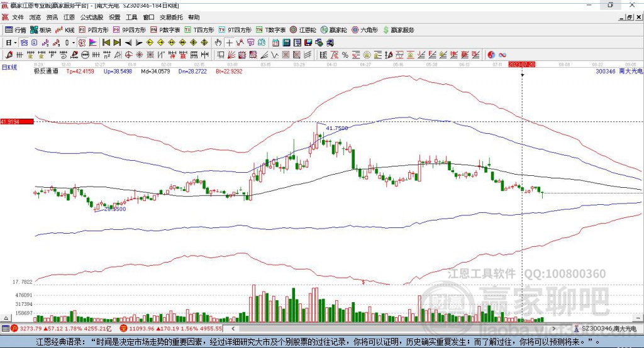644x348 pixels.
Task: Open the 六角形 hexagon tool
Action: click(x=365, y=30)
